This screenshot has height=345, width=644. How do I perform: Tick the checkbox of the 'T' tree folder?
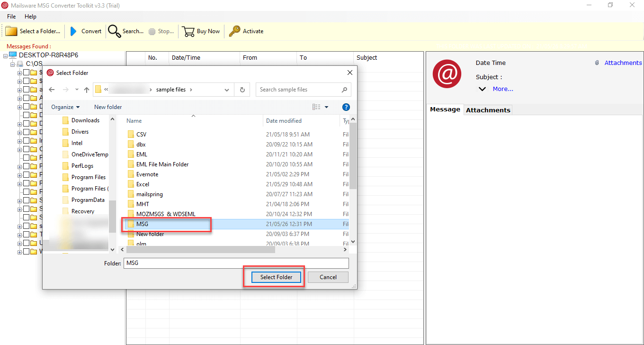tap(27, 235)
